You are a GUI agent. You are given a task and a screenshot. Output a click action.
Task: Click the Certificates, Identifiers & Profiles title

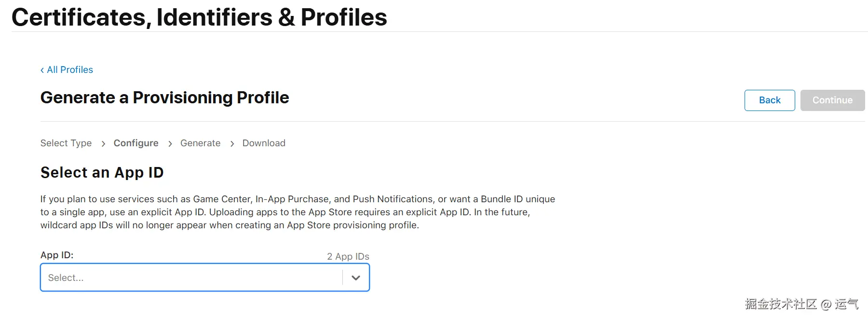coord(199,17)
